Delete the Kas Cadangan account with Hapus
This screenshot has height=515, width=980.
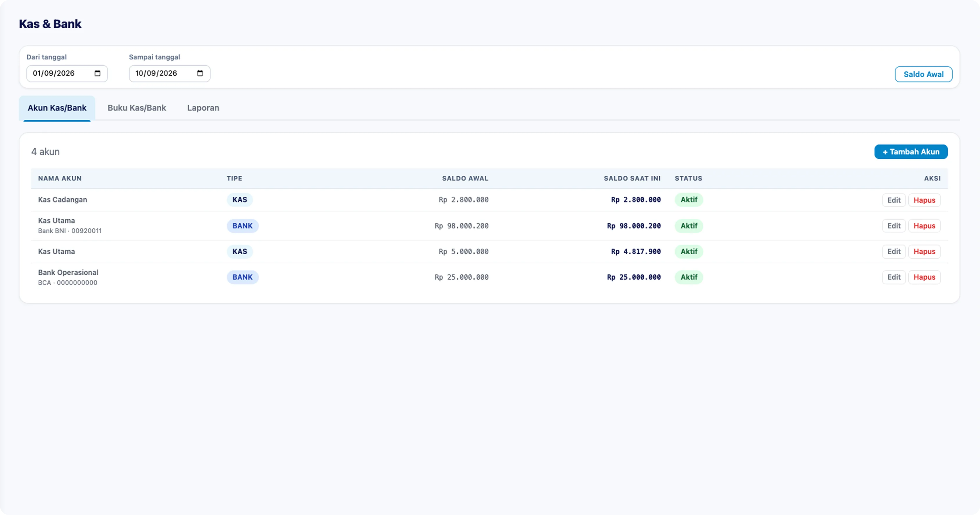924,200
